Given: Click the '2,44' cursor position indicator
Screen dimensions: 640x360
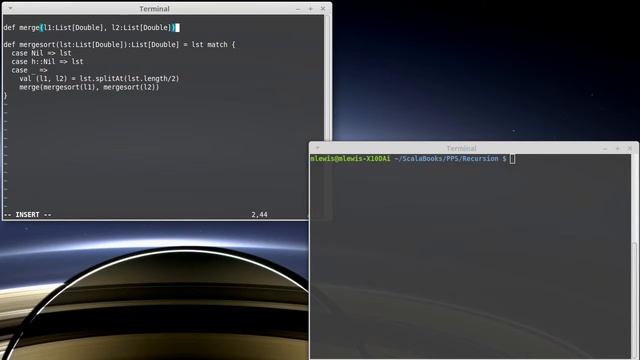Looking at the screenshot, I should (x=259, y=215).
